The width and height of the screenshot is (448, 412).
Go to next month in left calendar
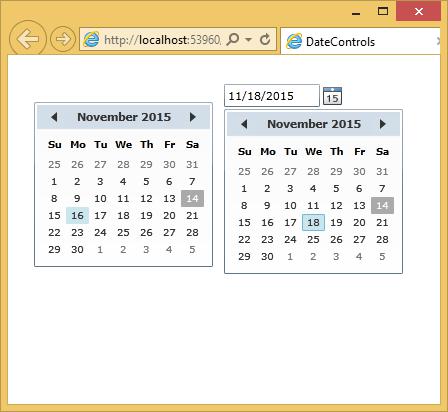pyautogui.click(x=193, y=117)
